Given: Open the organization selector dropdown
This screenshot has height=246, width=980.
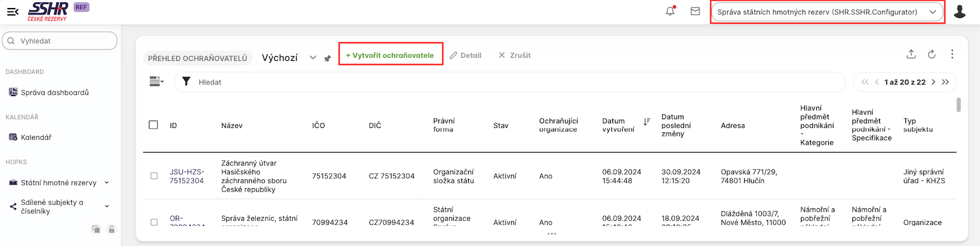Looking at the screenshot, I should coord(827,12).
